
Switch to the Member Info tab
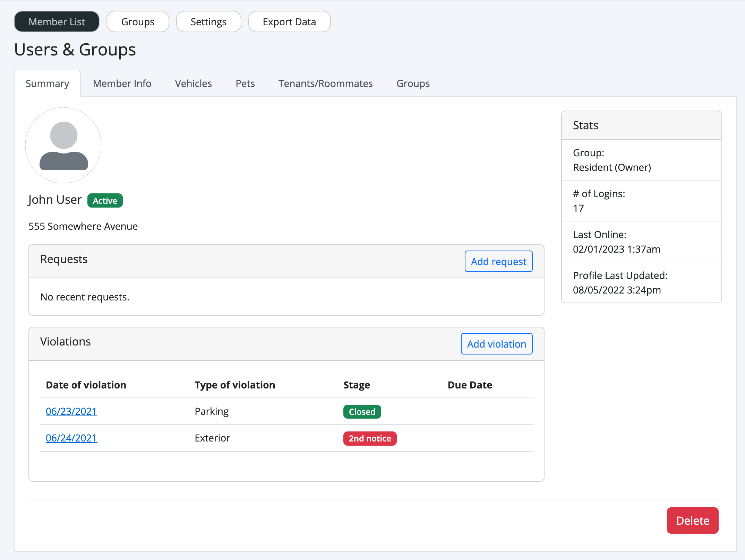pyautogui.click(x=122, y=84)
